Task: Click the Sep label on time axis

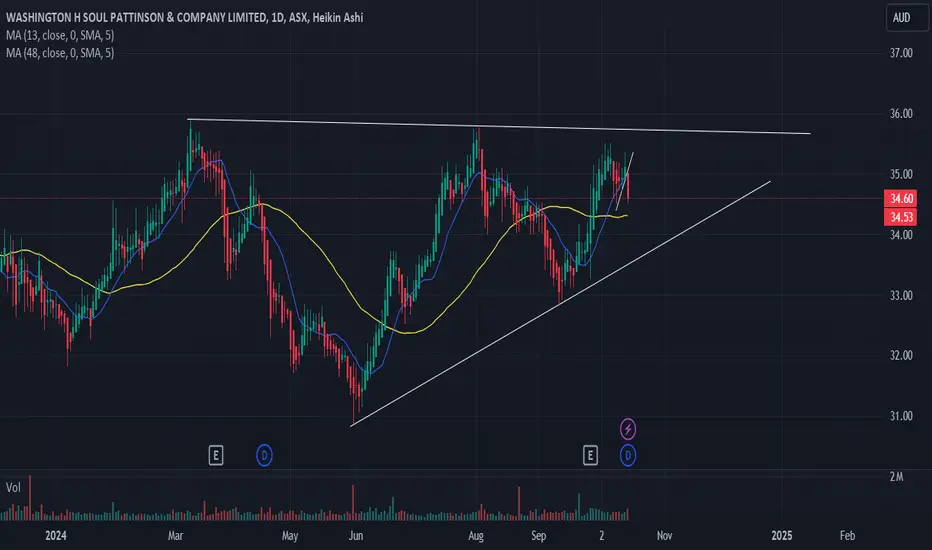Action: [539, 536]
